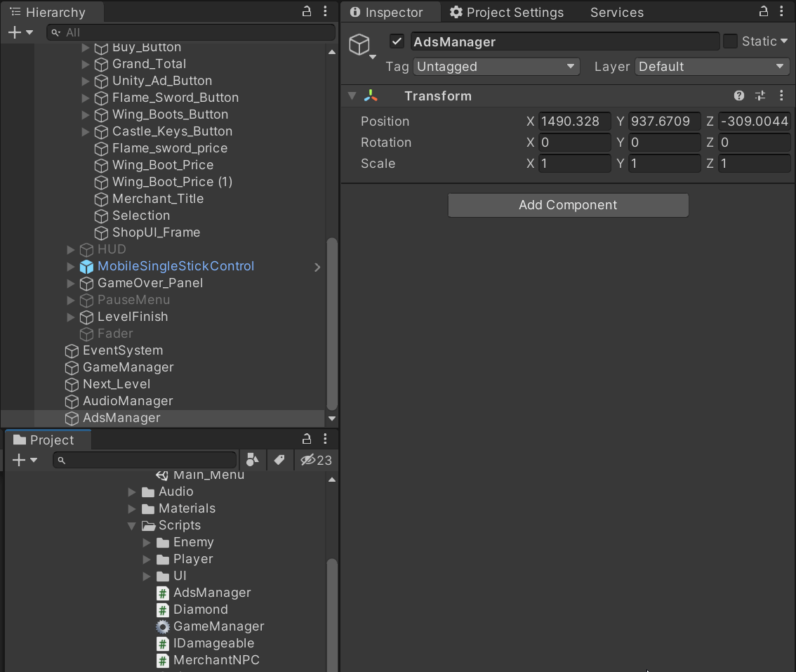796x672 pixels.
Task: Click the cube icon beside the AdsManager name
Action: tap(360, 44)
